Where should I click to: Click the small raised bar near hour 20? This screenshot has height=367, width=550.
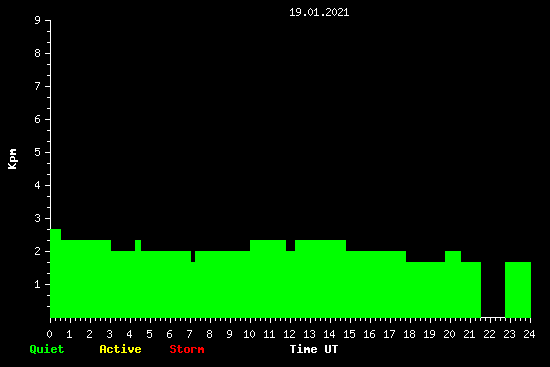453,256
